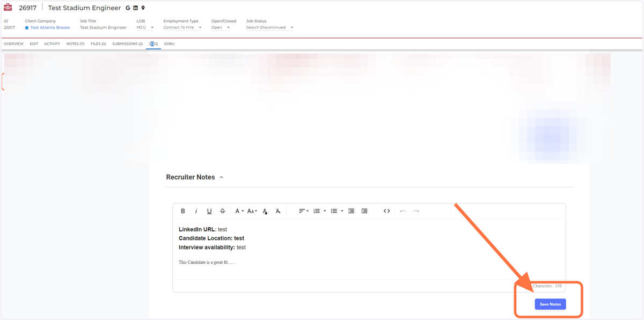Open the Submissions (2) tab
This screenshot has height=320, width=644.
click(128, 44)
